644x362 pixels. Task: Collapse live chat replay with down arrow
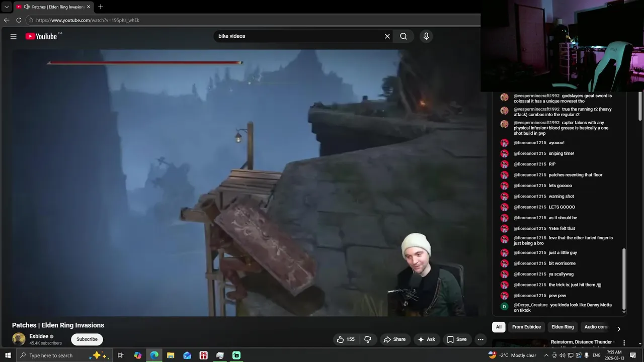(x=624, y=312)
